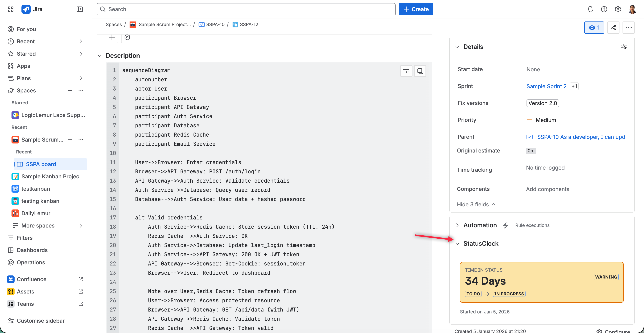Click the share issue icon
The height and width of the screenshot is (333, 644).
click(x=613, y=27)
